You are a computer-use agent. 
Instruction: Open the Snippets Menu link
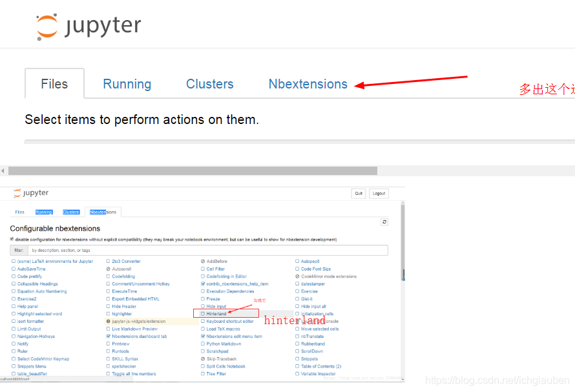click(x=32, y=366)
